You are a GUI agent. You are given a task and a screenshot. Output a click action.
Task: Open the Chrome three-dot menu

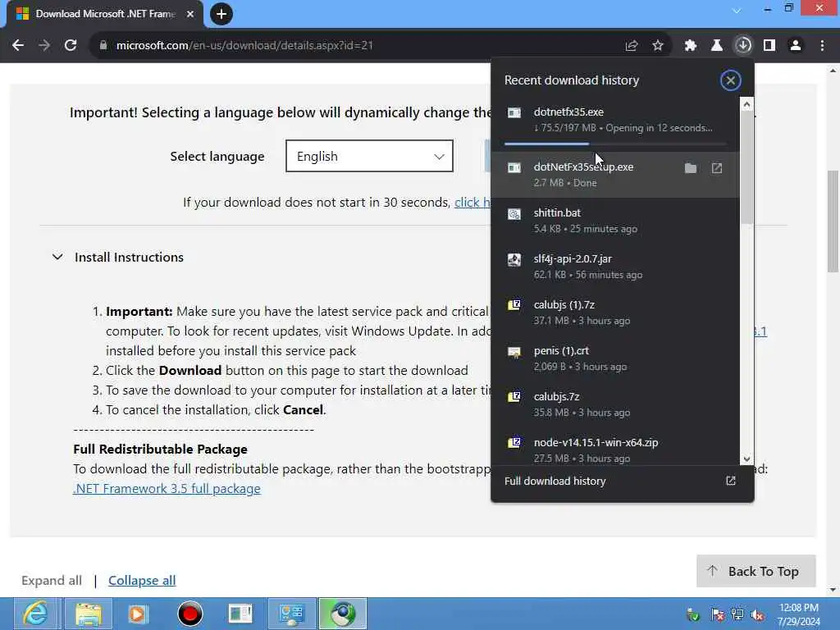822,46
